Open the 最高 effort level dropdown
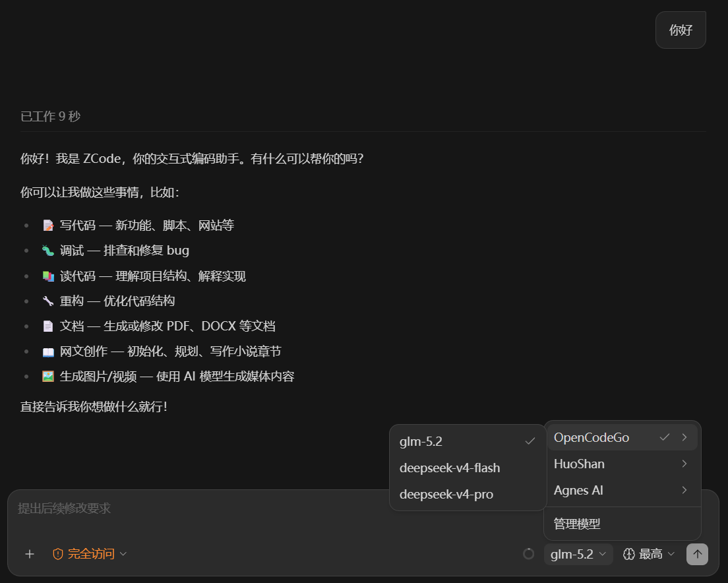 [649, 554]
